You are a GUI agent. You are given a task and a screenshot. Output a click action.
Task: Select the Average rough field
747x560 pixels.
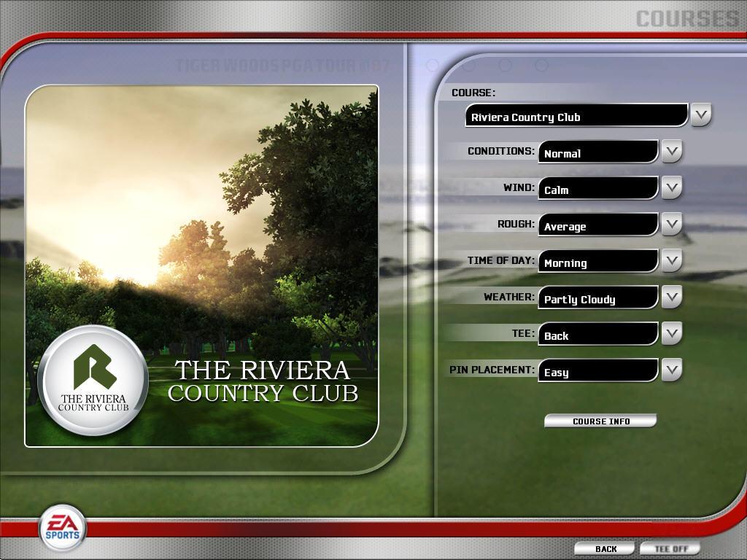(x=598, y=225)
